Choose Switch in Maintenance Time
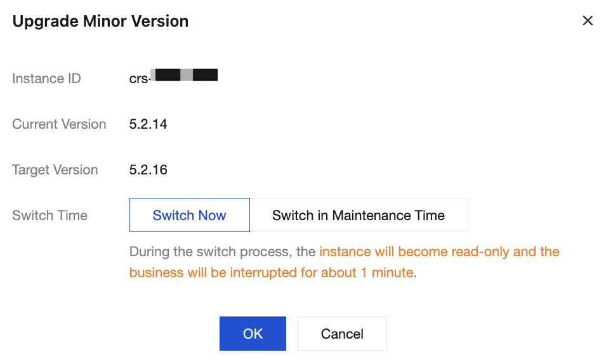The image size is (613, 364). pyautogui.click(x=359, y=215)
